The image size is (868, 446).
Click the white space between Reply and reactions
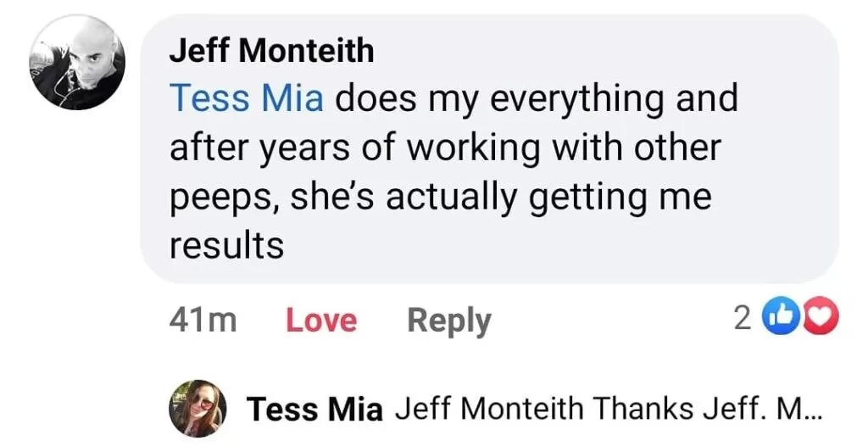[610, 321]
